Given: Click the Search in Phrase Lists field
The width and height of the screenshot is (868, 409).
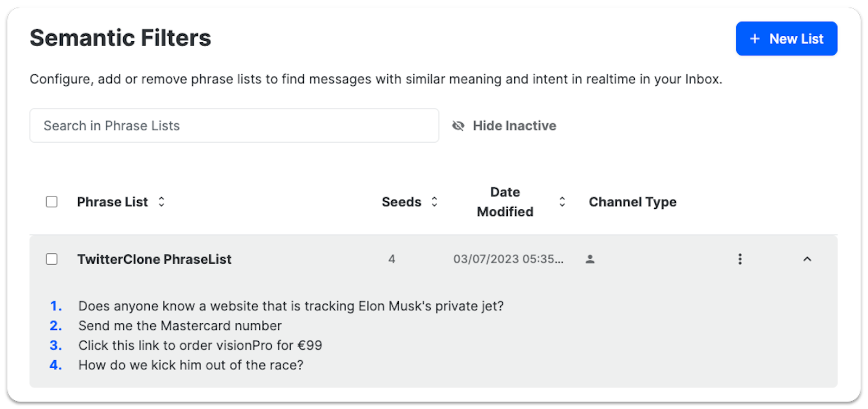Looking at the screenshot, I should (233, 125).
